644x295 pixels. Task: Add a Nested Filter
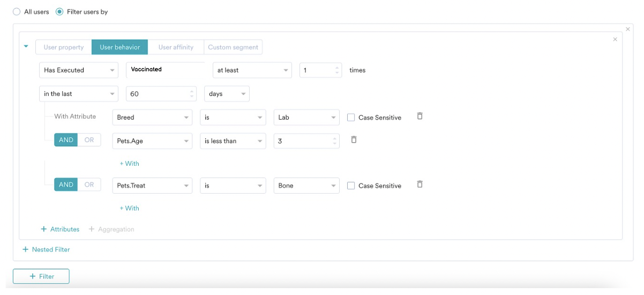(47, 249)
